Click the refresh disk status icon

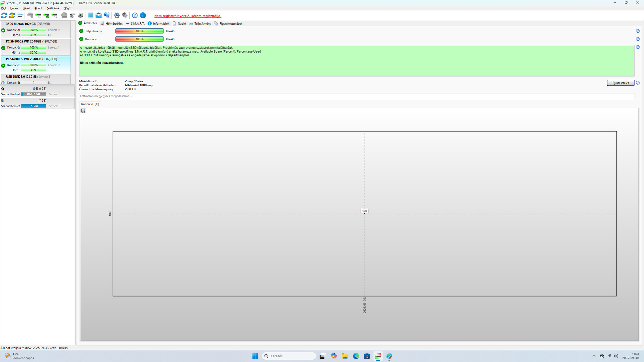point(4,15)
